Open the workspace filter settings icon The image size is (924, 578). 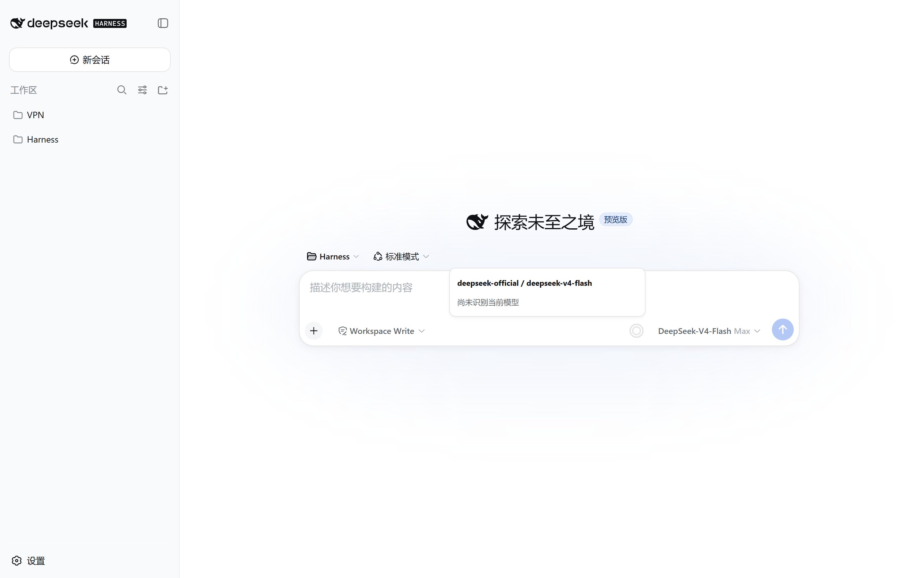(142, 90)
